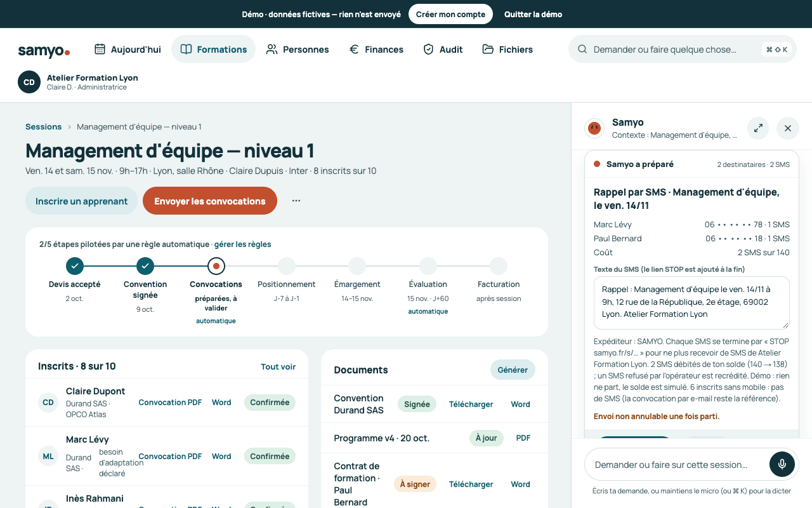Image resolution: width=812 pixels, height=508 pixels.
Task: Click Créer mon compte
Action: pyautogui.click(x=450, y=14)
